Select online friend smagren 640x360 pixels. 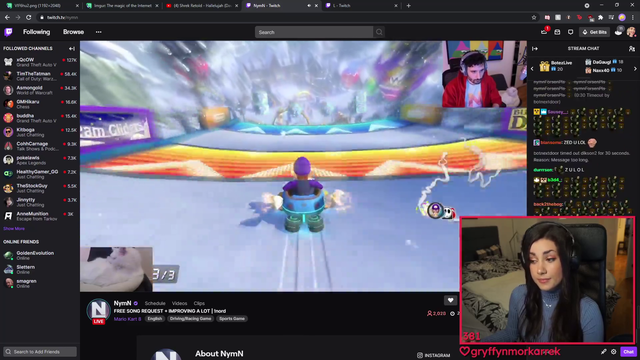[40, 283]
